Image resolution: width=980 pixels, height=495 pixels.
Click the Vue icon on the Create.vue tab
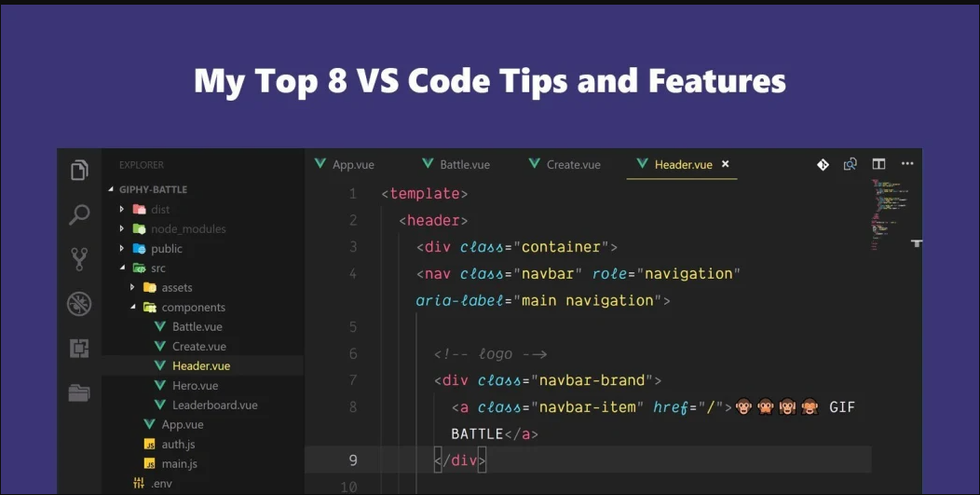(535, 163)
